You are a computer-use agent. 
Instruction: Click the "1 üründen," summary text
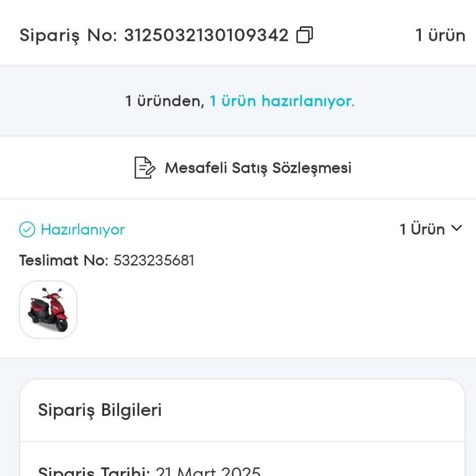coord(164,101)
